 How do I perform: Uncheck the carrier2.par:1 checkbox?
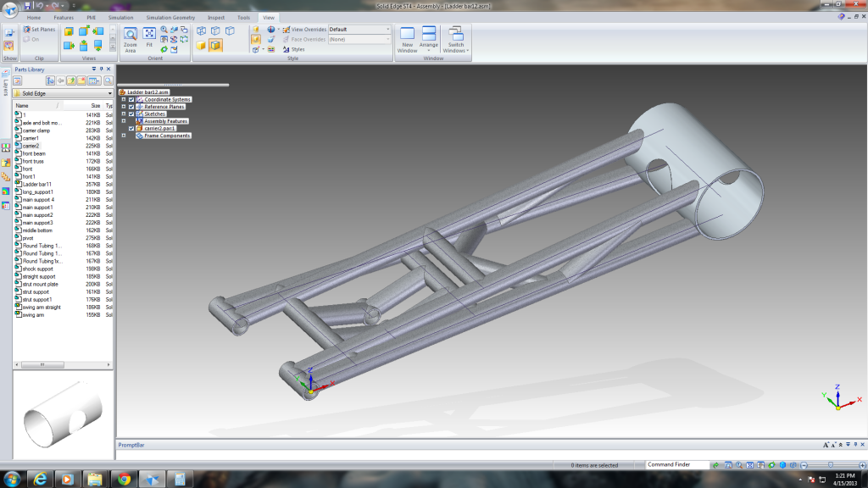coord(131,129)
